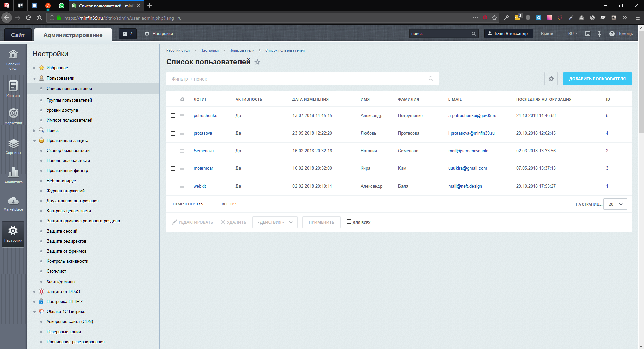Open the per-page count dropdown showing 20
This screenshot has height=349, width=644.
[x=615, y=204]
